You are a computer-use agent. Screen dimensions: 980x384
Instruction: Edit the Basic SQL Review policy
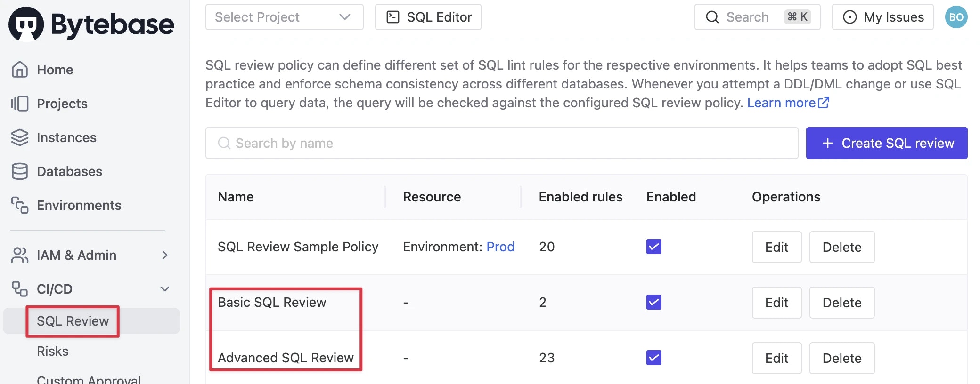click(776, 303)
